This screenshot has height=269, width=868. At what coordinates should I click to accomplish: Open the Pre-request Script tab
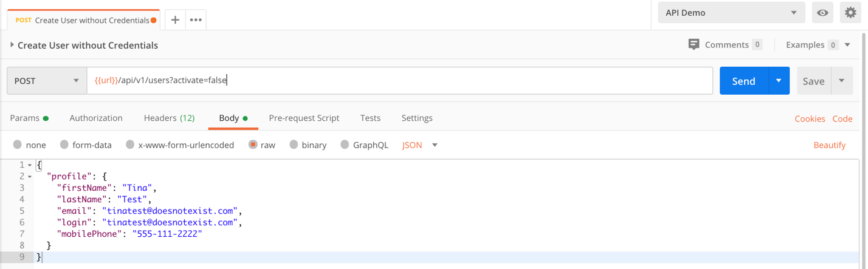(304, 118)
